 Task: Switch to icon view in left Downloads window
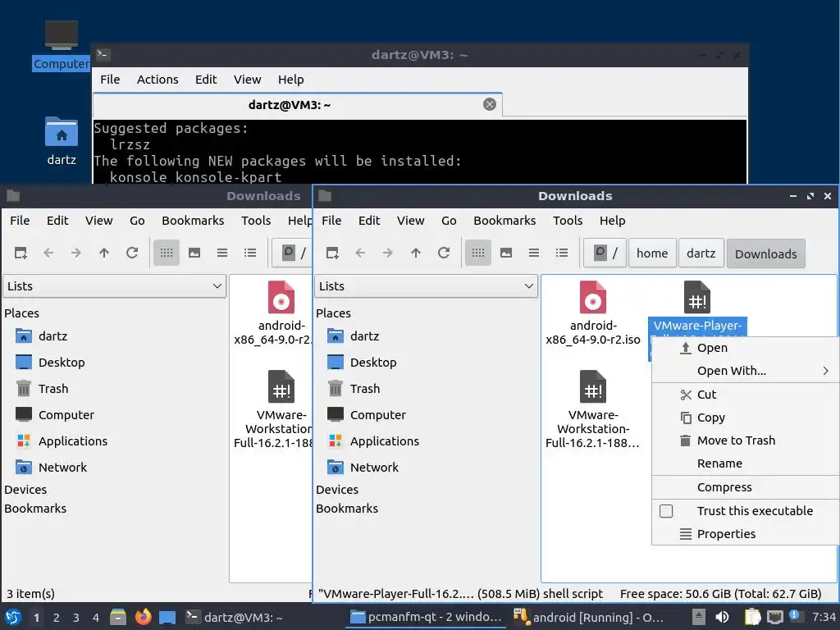166,253
